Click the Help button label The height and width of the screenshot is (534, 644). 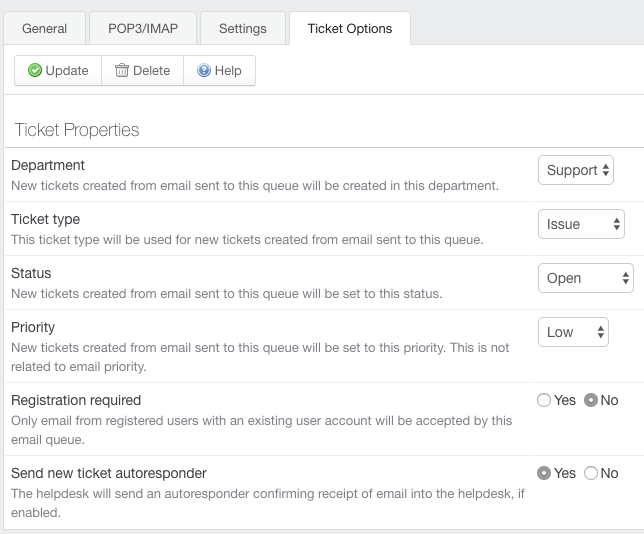point(228,71)
